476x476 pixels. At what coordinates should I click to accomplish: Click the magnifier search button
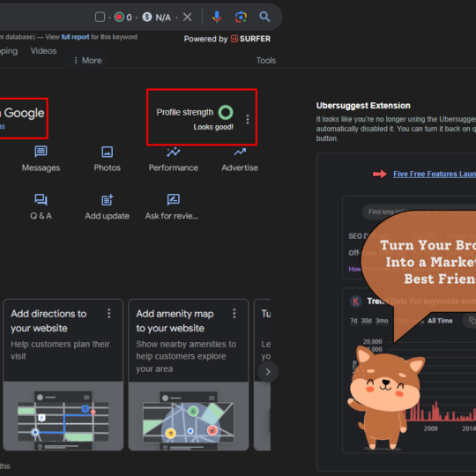(x=264, y=17)
